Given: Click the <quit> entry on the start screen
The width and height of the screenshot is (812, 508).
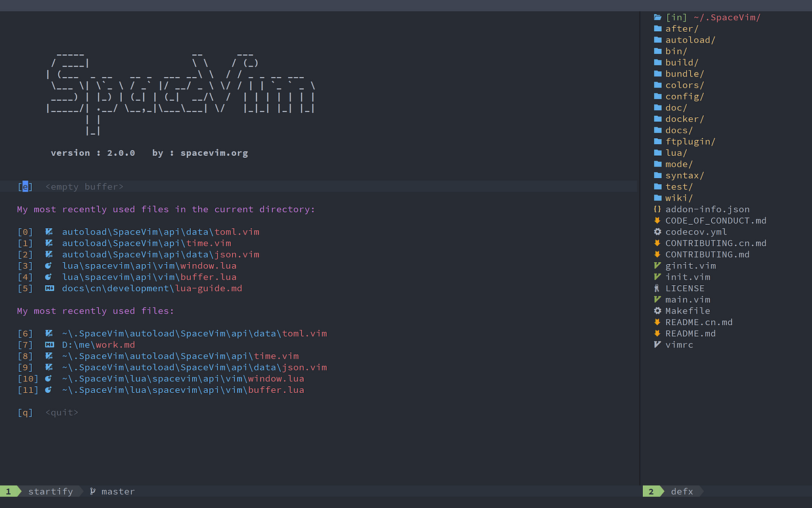Looking at the screenshot, I should 61,412.
